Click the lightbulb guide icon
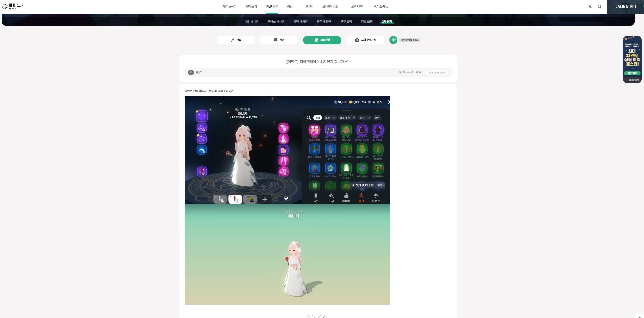This screenshot has height=318, width=644. pyautogui.click(x=393, y=40)
